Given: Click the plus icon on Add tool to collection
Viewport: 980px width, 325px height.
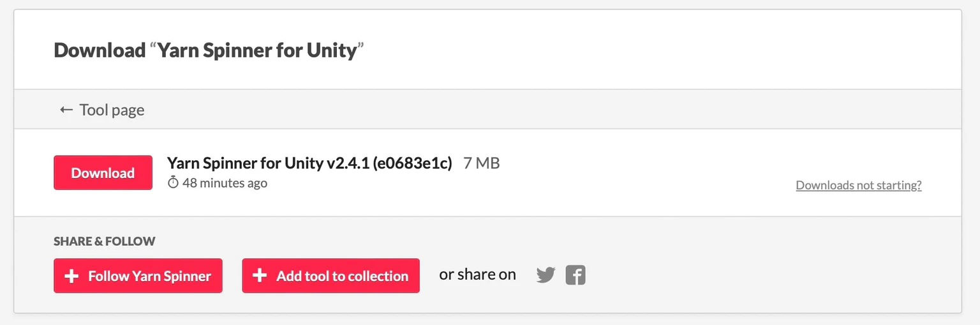Looking at the screenshot, I should pyautogui.click(x=260, y=276).
